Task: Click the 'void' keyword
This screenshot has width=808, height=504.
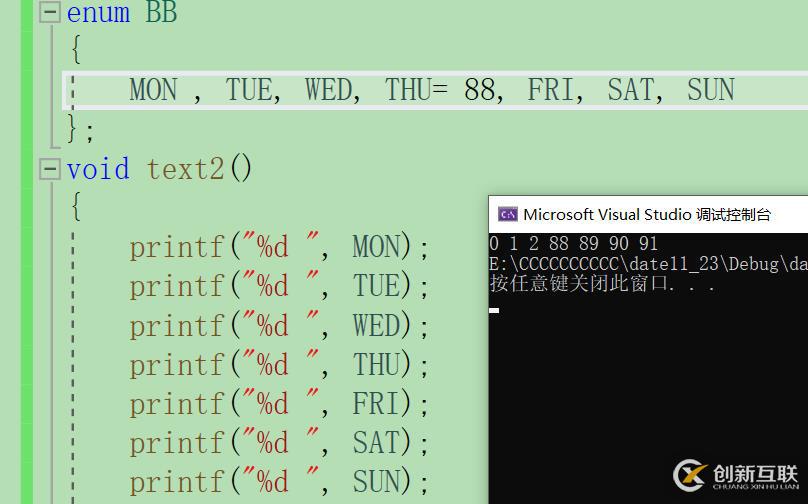Action: pos(98,169)
